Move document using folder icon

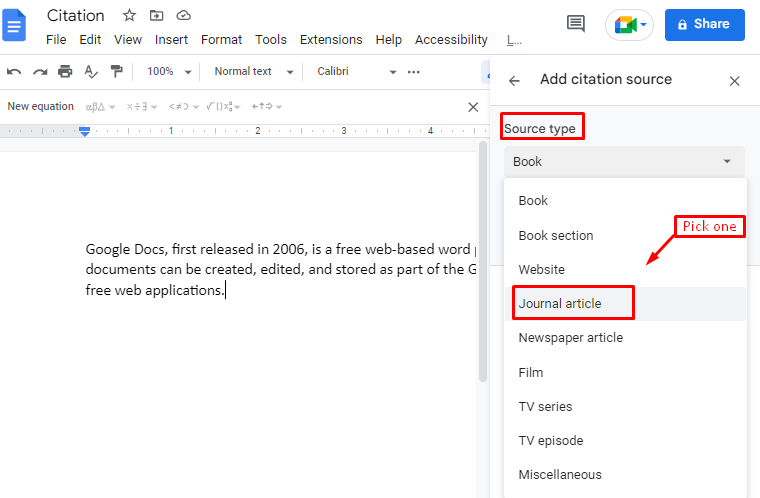click(x=156, y=16)
